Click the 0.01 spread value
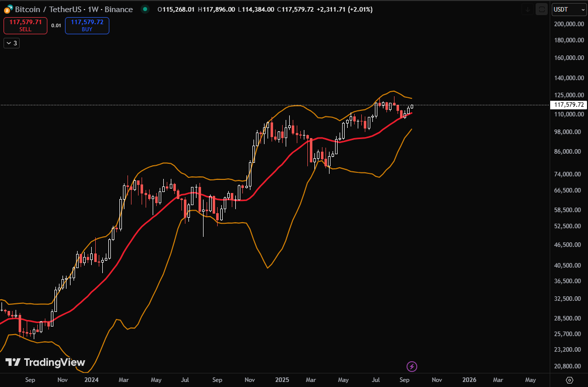 [56, 26]
